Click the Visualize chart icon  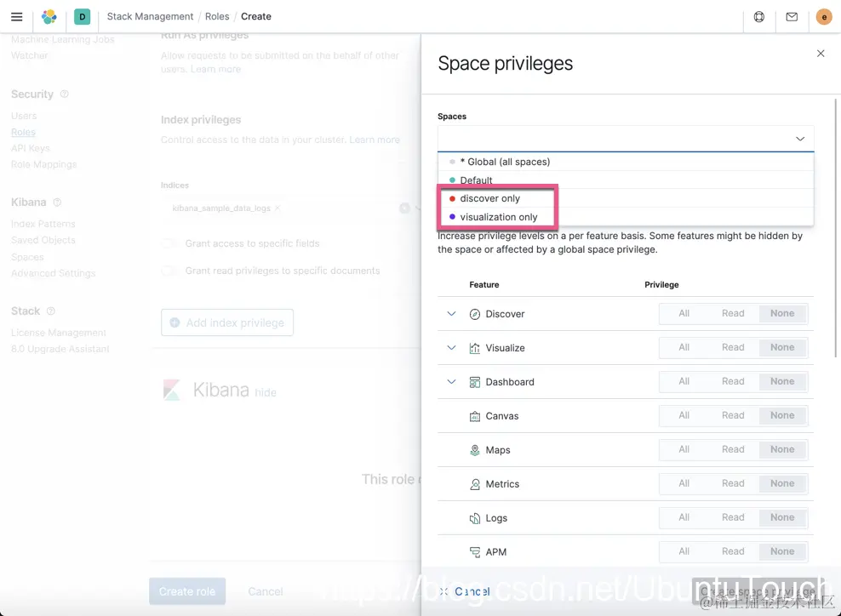475,348
